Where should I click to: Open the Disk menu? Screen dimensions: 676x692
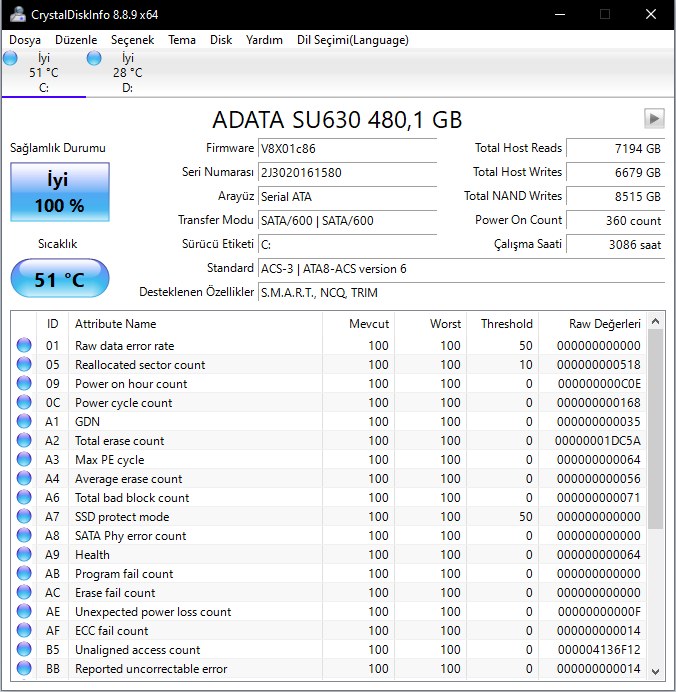pos(221,40)
